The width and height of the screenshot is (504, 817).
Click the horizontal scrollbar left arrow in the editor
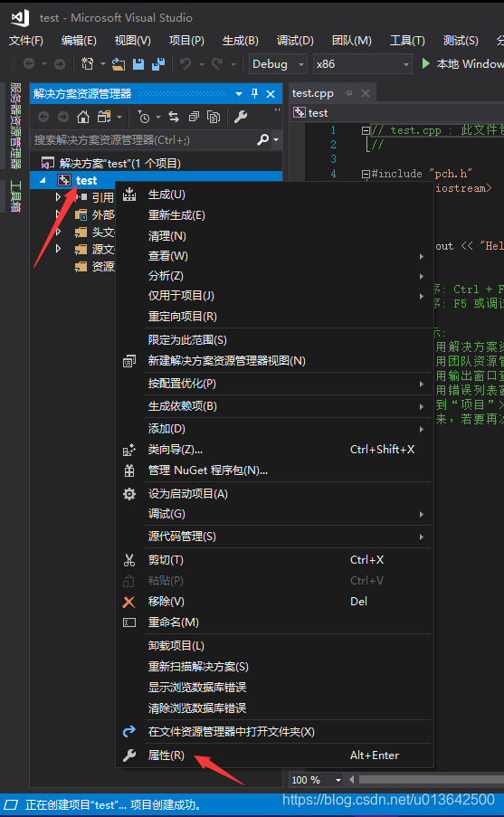[x=352, y=780]
